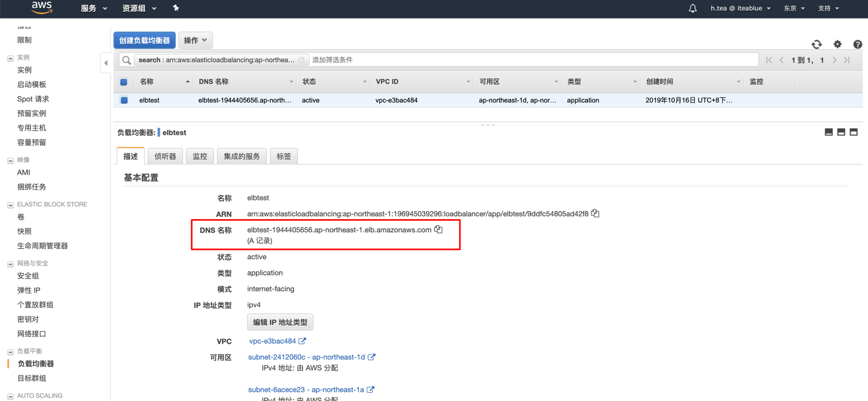Open the 操作 actions dropdown
Viewport: 868px width, 401px height.
195,40
